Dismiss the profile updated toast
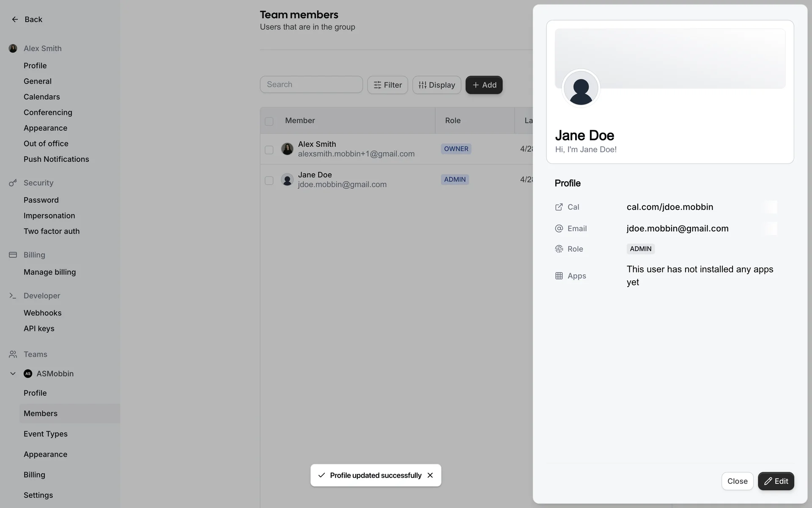 [430, 475]
